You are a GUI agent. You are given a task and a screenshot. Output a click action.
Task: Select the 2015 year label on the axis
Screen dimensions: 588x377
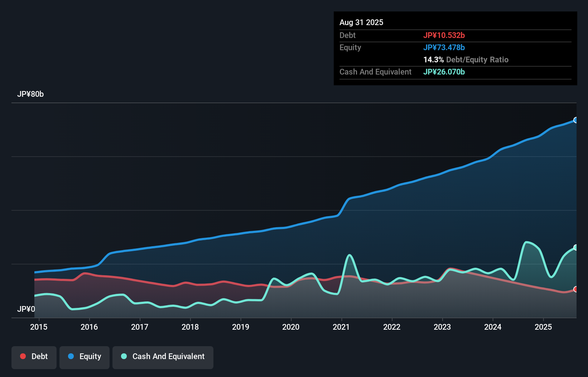tap(38, 327)
